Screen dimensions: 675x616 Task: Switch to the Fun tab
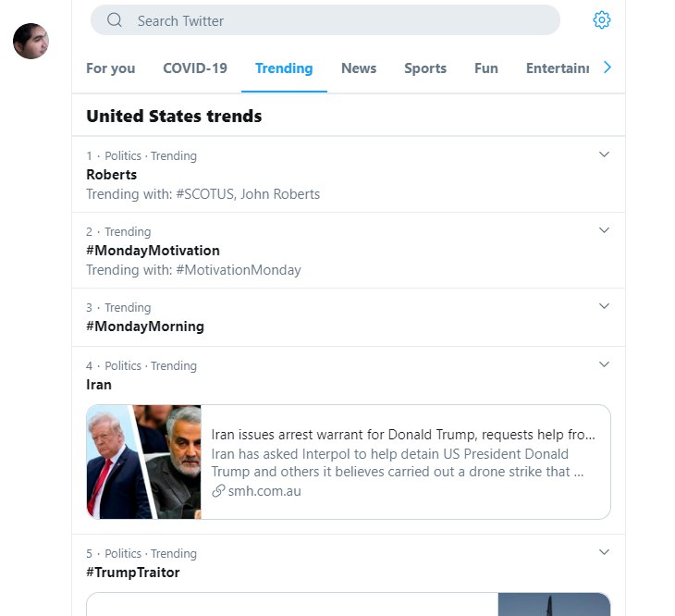pos(486,68)
